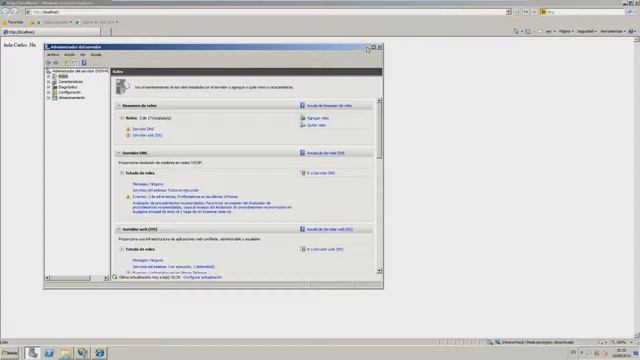Click the Internet Explorer address bar
This screenshot has height=360, width=640.
pos(265,12)
